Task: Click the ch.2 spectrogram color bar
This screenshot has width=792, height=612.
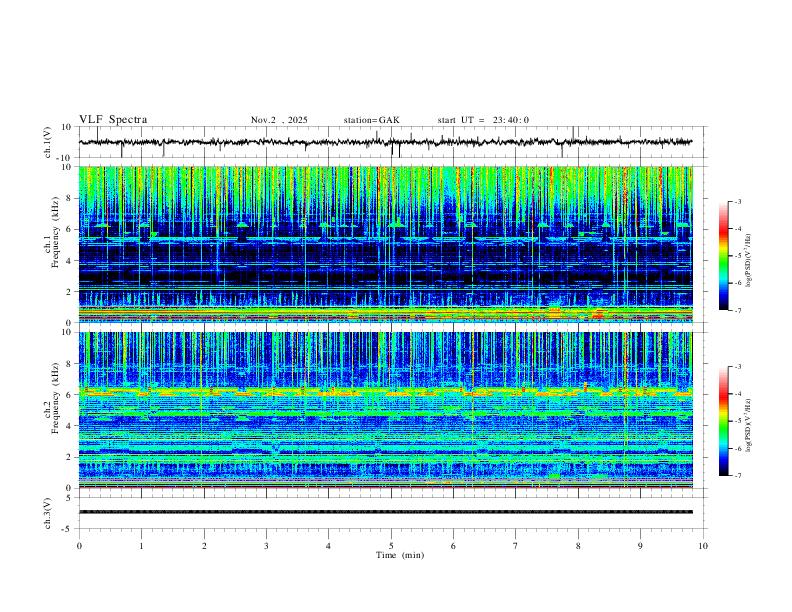Action: point(724,421)
